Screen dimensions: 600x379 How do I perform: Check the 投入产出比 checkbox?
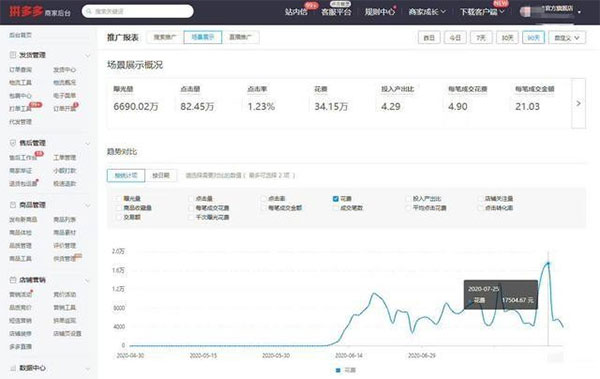408,199
